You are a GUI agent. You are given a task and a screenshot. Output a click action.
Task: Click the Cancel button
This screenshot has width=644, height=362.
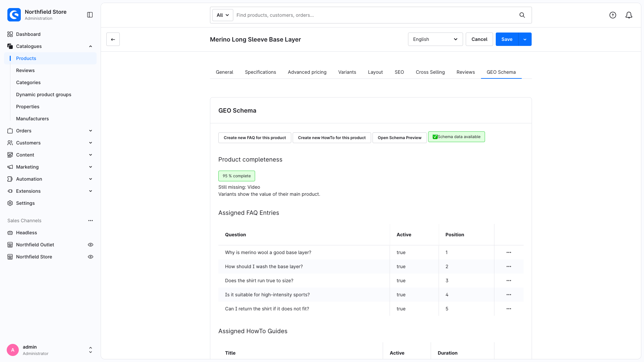[479, 39]
